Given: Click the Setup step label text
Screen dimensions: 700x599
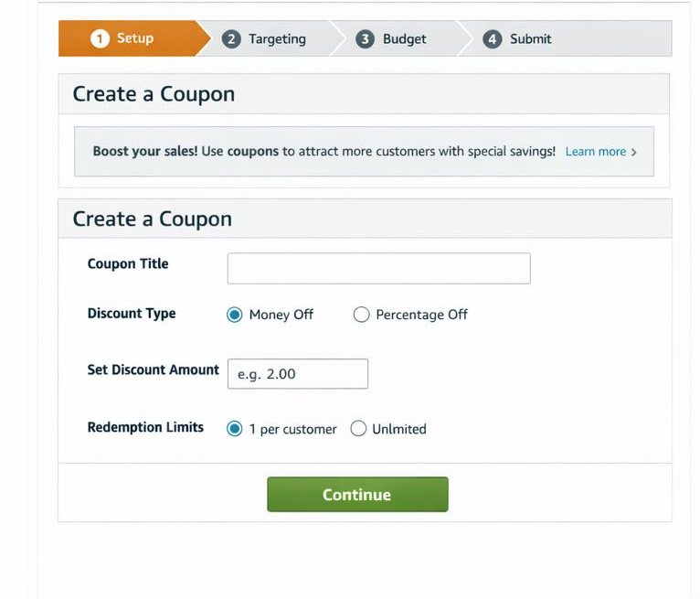Looking at the screenshot, I should pyautogui.click(x=135, y=38).
